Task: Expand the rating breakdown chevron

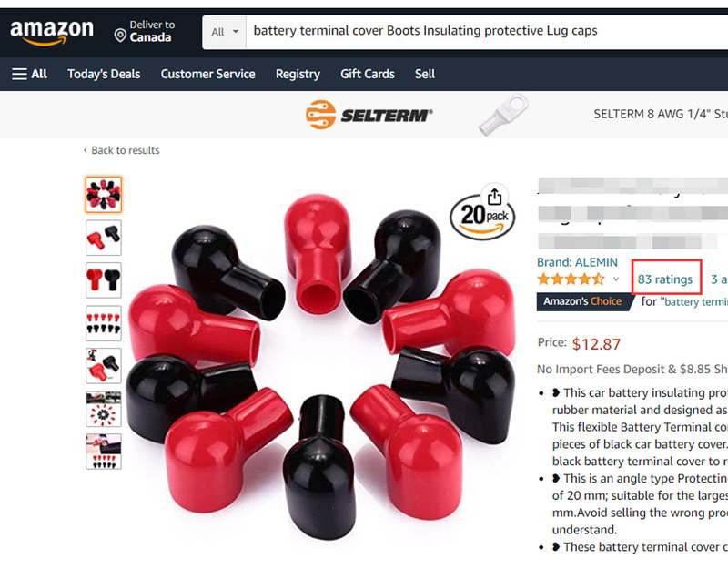Action: (616, 279)
